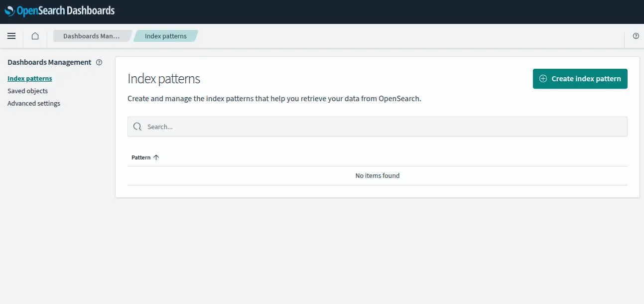Click the plus icon on Create button

pyautogui.click(x=543, y=79)
